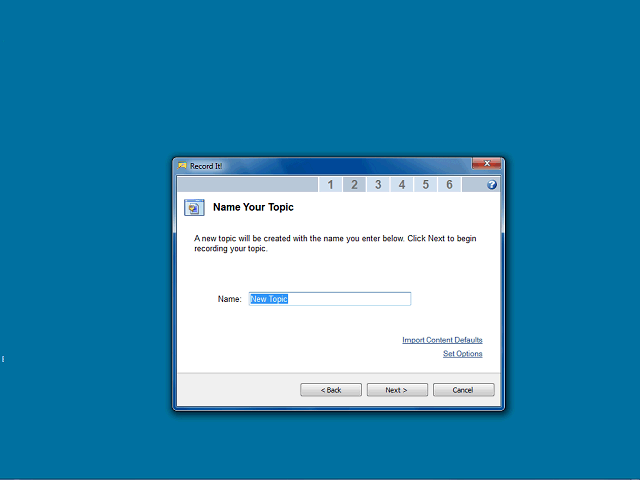Click the Record It! title bar icon

182,166
